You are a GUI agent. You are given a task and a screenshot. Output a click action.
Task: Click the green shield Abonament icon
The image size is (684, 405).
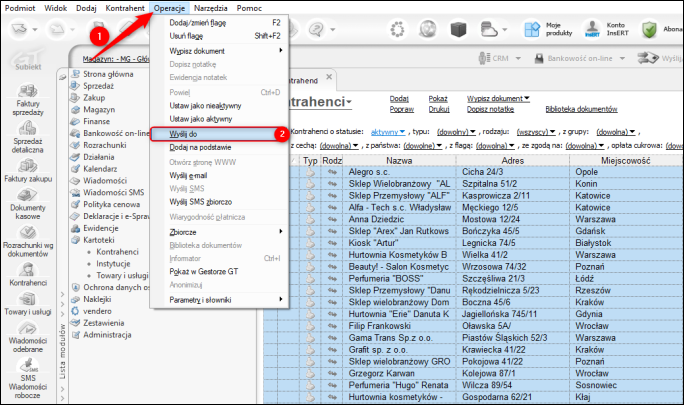pos(649,29)
